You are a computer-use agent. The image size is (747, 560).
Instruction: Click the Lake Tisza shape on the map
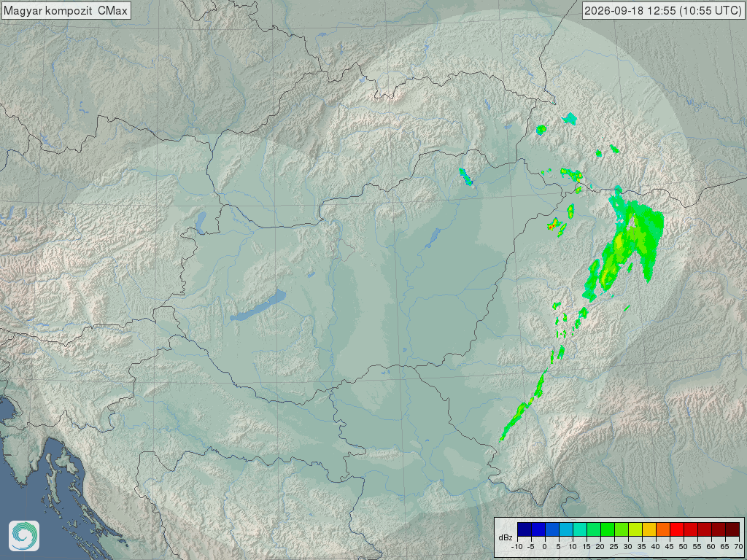click(433, 237)
